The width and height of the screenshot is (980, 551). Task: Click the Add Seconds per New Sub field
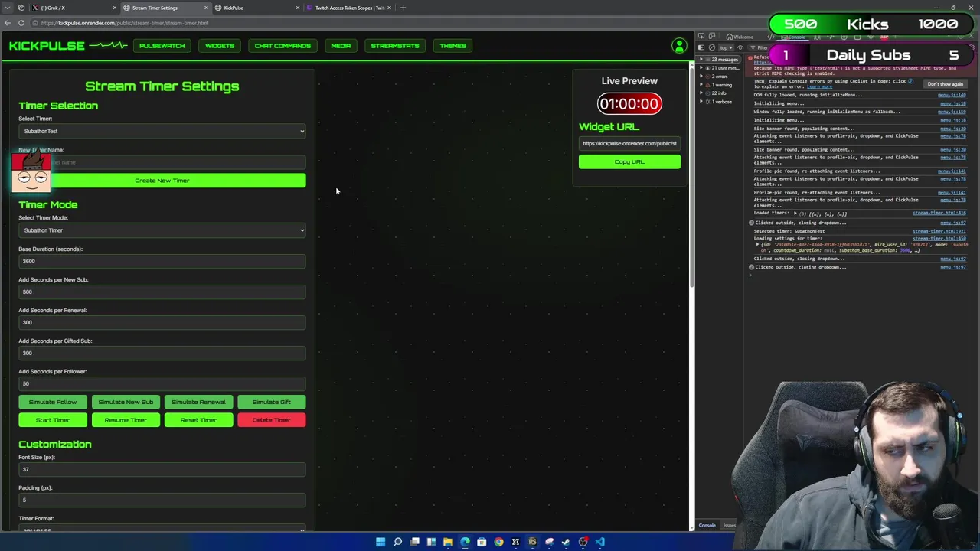(x=162, y=292)
